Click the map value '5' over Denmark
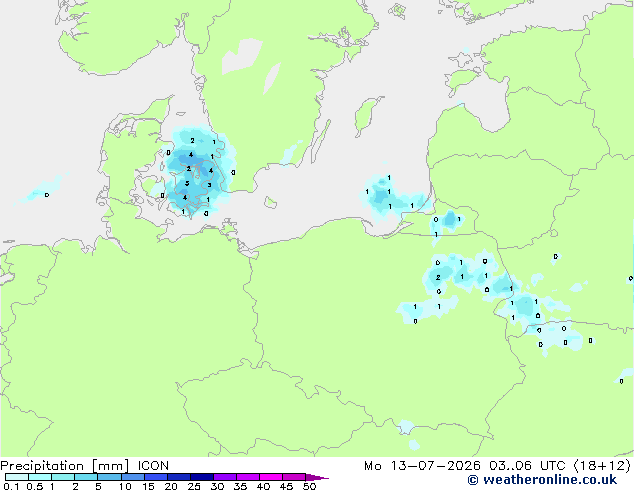 click(x=187, y=184)
